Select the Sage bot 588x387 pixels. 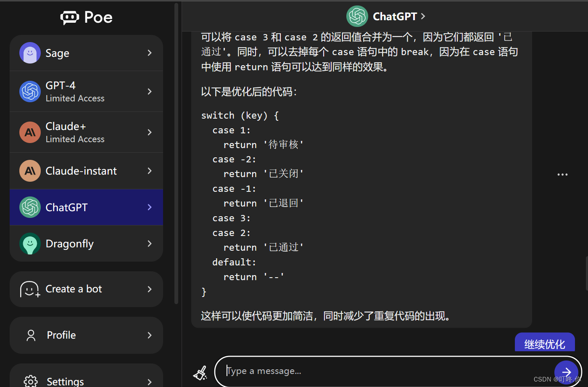click(86, 53)
